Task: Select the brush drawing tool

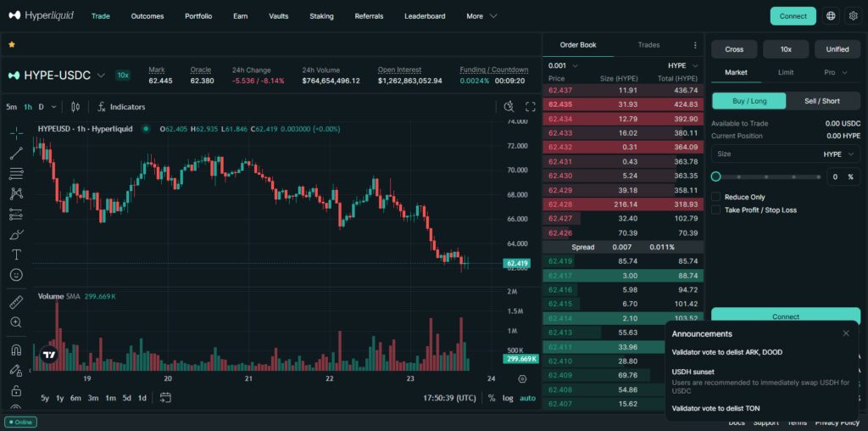Action: pyautogui.click(x=17, y=234)
